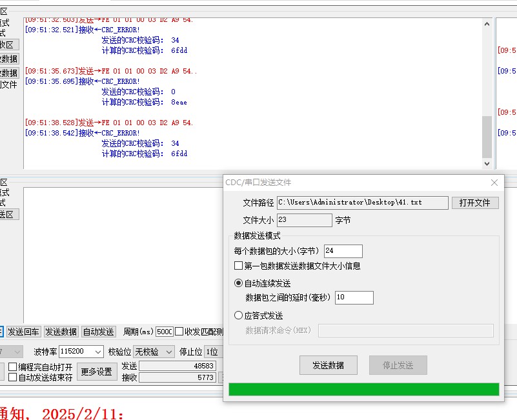This screenshot has height=420, width=517.
Task: Select the 自动连续发送 radio button
Action: [x=238, y=283]
